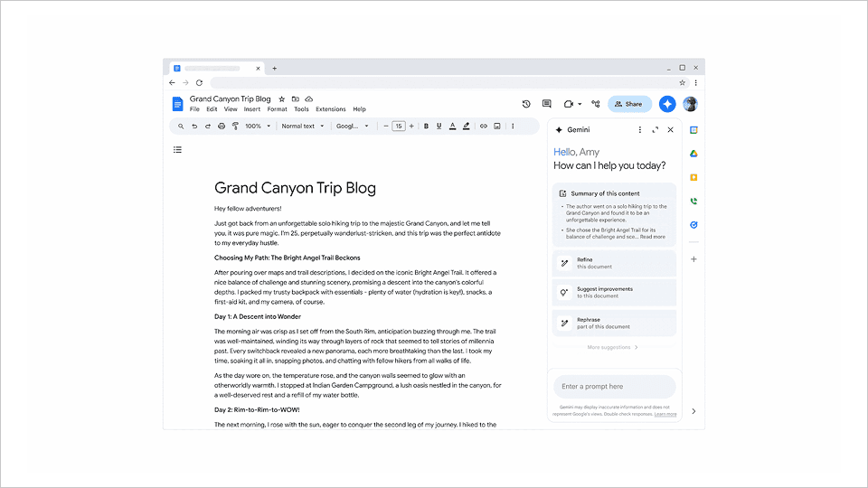Go back in the browser

(x=172, y=83)
